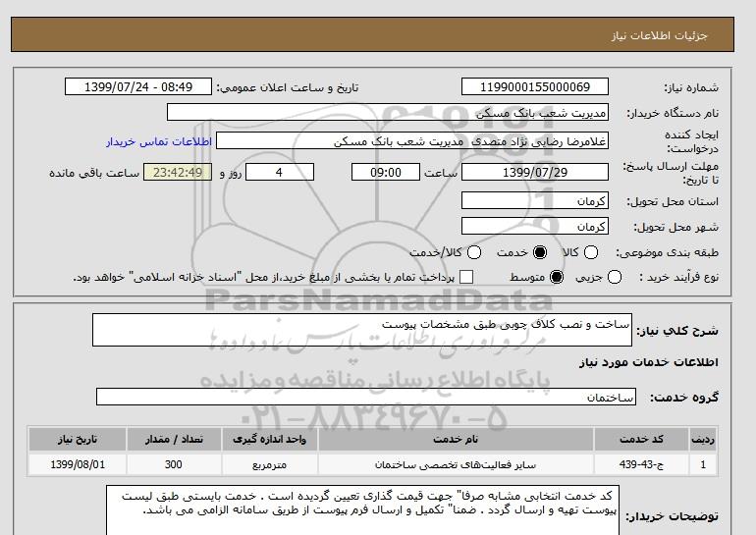The image size is (756, 535).
Task: Select the متوسط purchase type radio
Action: tap(557, 277)
